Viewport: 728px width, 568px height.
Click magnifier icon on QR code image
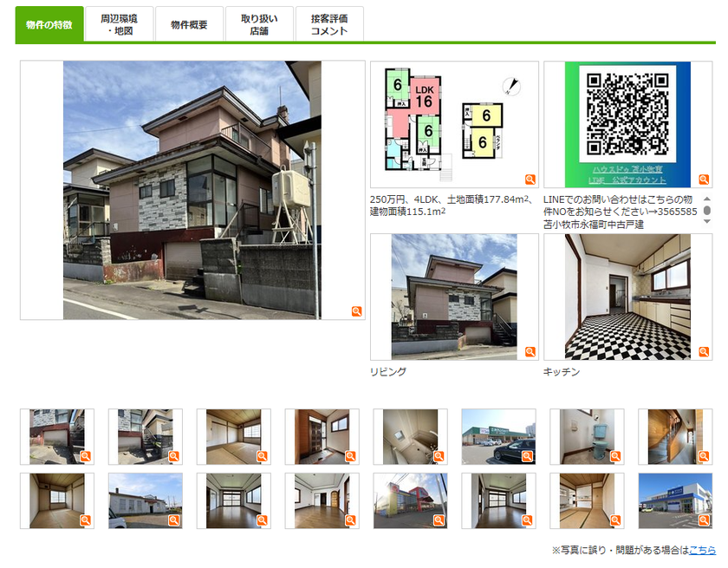[704, 180]
